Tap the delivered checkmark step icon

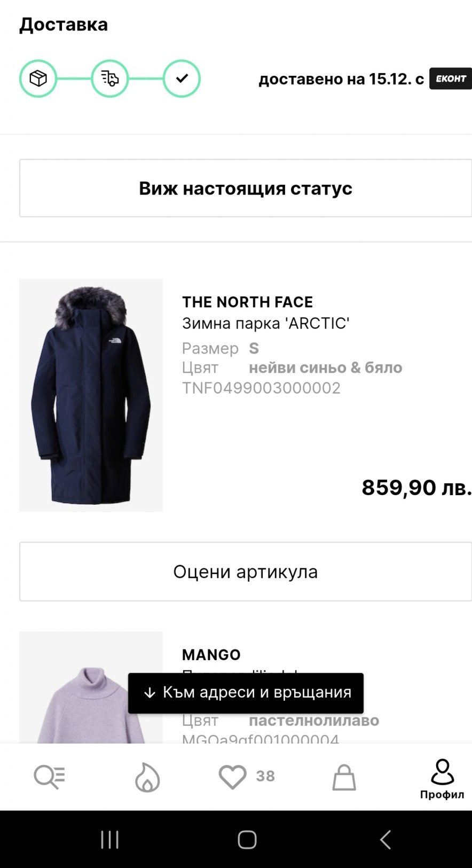182,79
